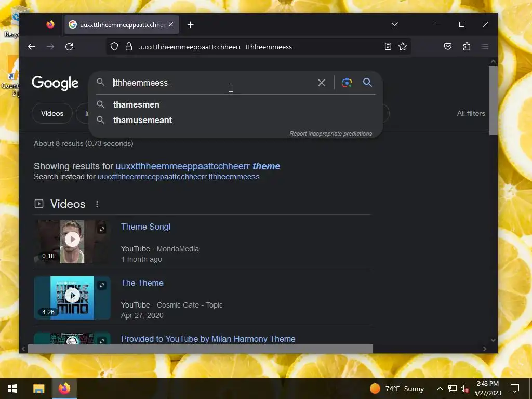Select the thamesmen suggestion
532x399 pixels.
point(136,104)
